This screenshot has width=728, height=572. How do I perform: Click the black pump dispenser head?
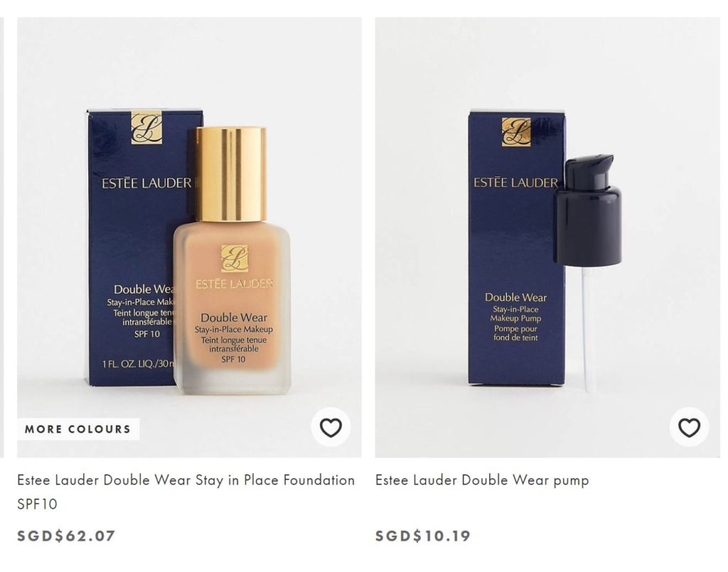588,211
